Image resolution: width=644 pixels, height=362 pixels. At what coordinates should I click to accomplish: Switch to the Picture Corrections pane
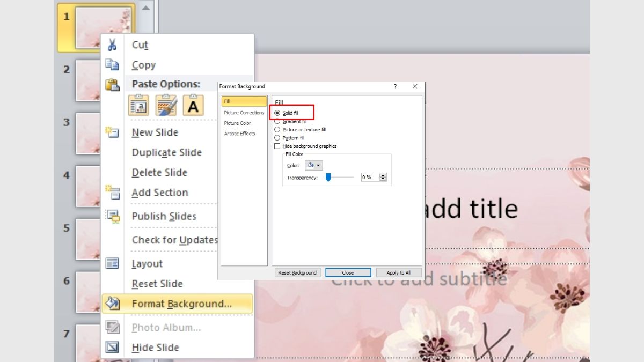coord(243,113)
